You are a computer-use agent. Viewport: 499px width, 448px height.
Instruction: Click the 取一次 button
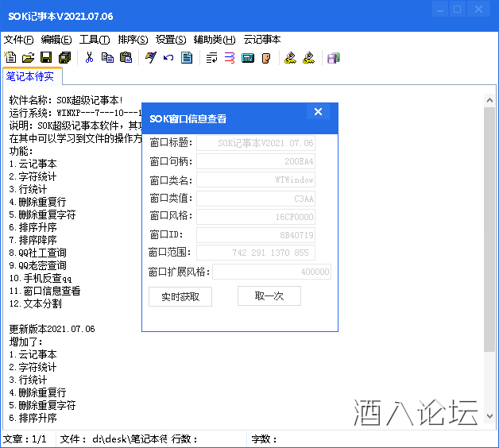269,296
